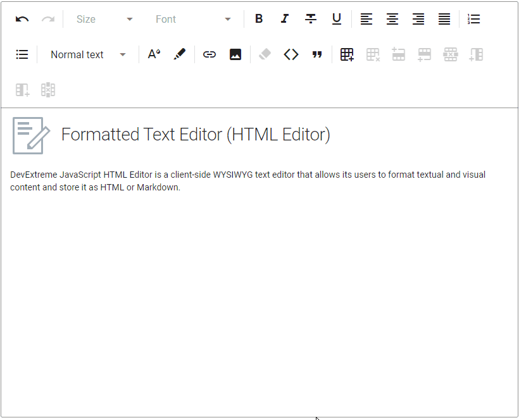Apply an ordered numbered list
This screenshot has height=420, width=519.
473,19
